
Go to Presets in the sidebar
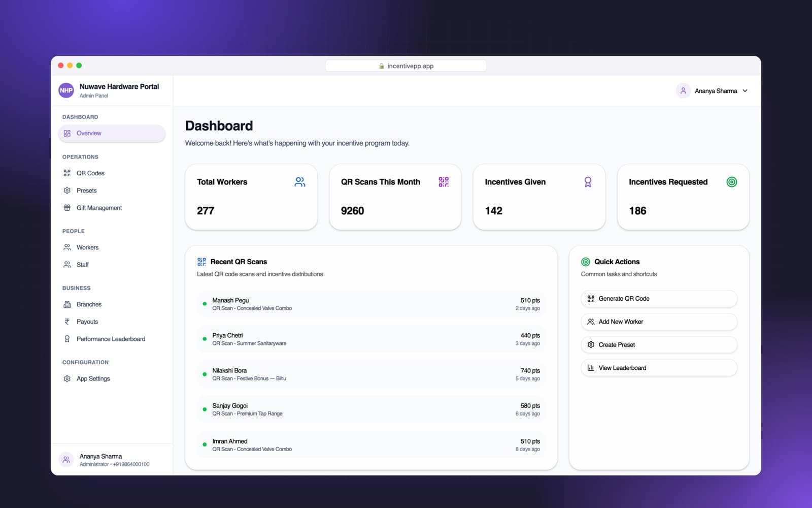click(x=112, y=190)
